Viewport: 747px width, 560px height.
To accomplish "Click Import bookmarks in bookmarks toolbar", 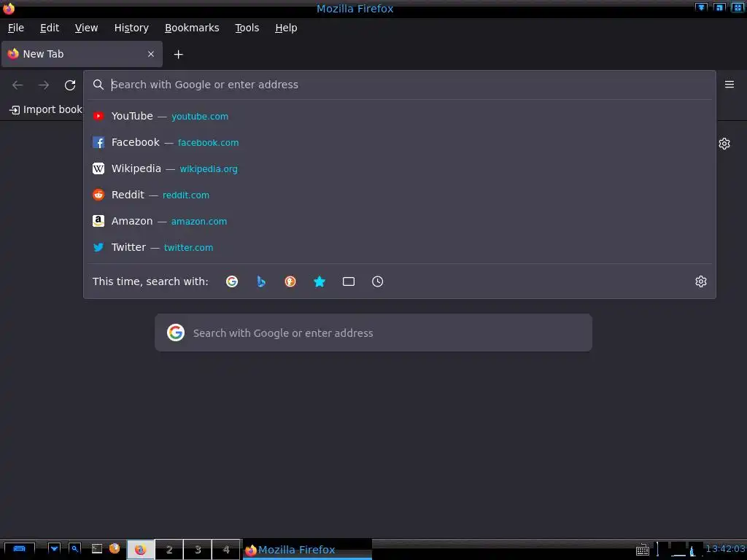I will tap(46, 109).
